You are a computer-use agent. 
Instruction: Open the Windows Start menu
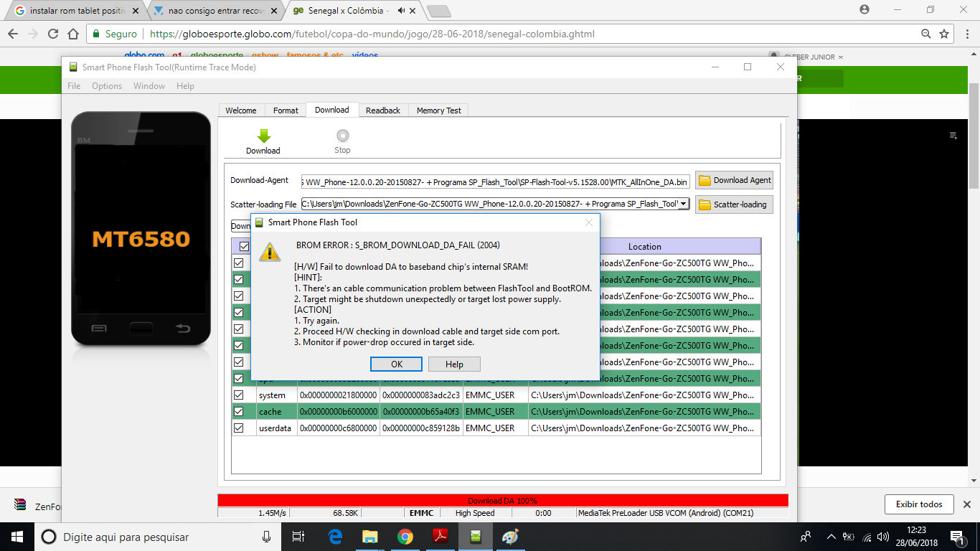pos(17,537)
